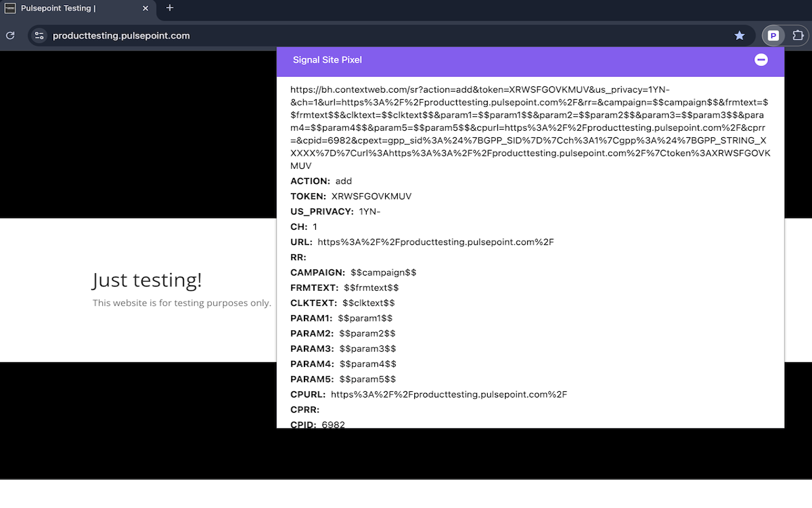Click the Pulsepoint Testing tab favicon
The height and width of the screenshot is (508, 812).
pyautogui.click(x=10, y=8)
